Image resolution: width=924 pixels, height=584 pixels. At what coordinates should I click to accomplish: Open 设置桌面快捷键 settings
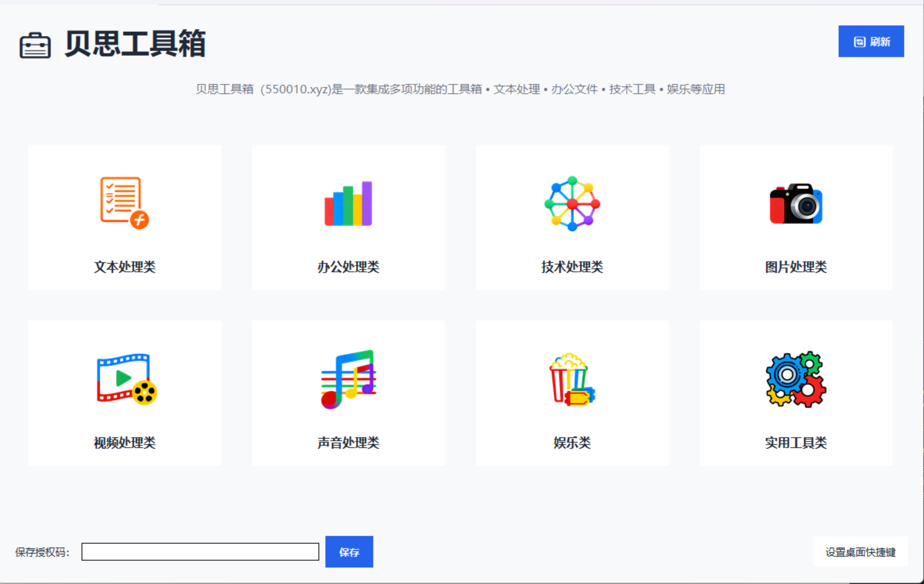click(860, 553)
